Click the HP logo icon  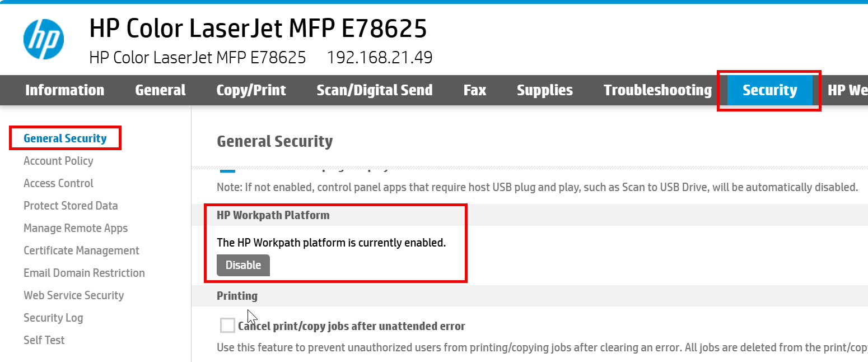[44, 39]
